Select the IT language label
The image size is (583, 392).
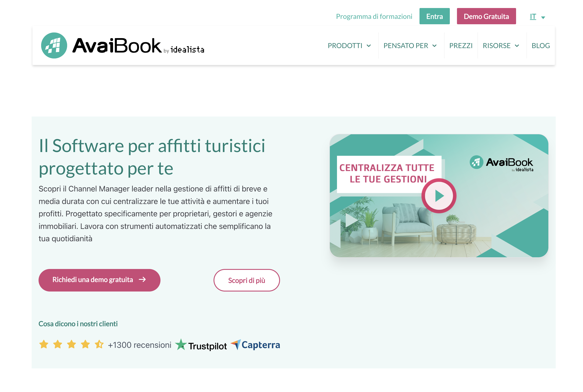533,17
